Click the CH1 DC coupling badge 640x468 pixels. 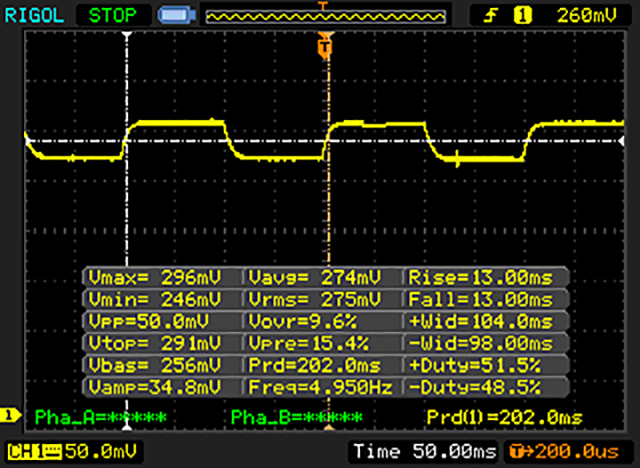[x=34, y=452]
